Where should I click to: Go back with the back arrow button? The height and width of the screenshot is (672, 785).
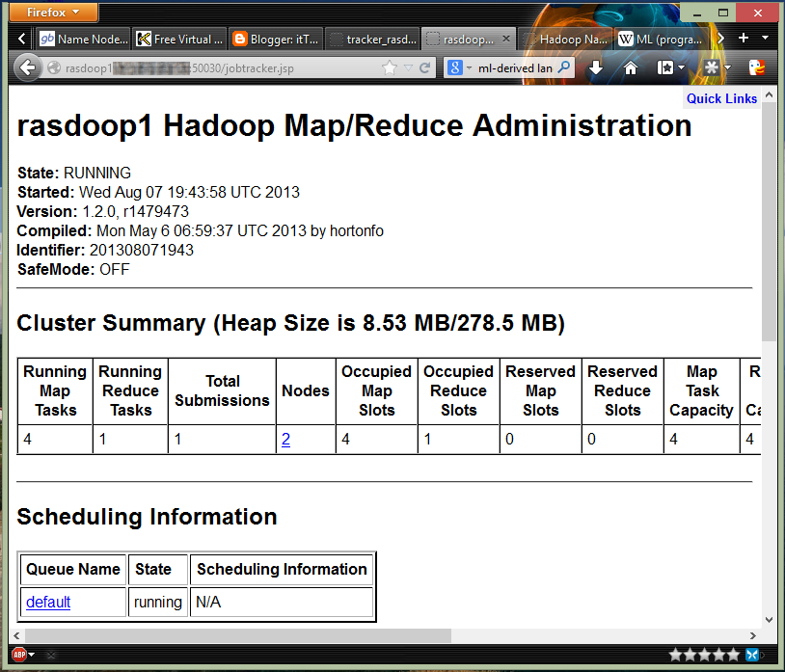tap(28, 67)
